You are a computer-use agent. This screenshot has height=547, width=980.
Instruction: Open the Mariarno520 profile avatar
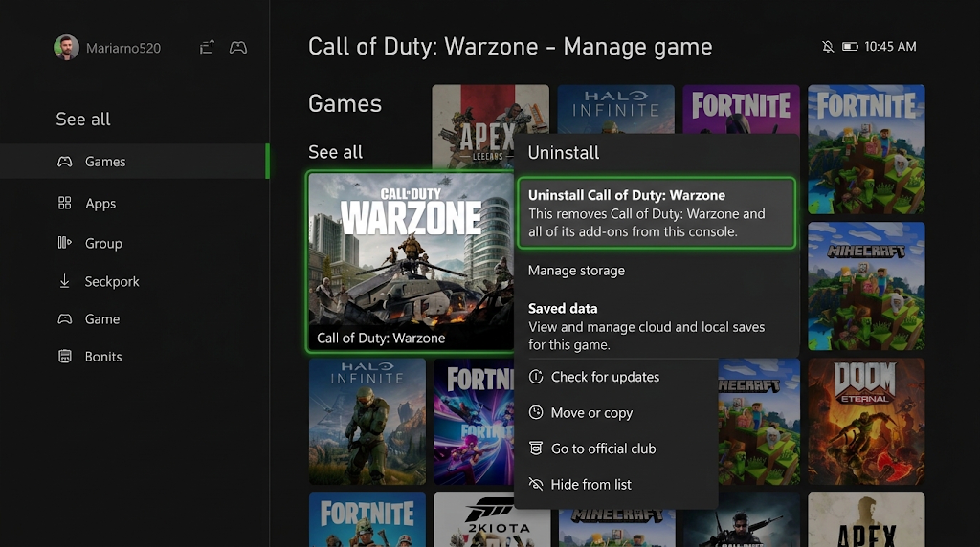(66, 48)
